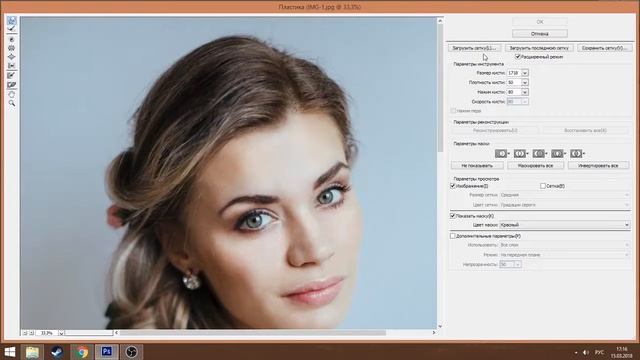The height and width of the screenshot is (360, 640).
Task: Click the Не показывать mask button
Action: (x=477, y=166)
